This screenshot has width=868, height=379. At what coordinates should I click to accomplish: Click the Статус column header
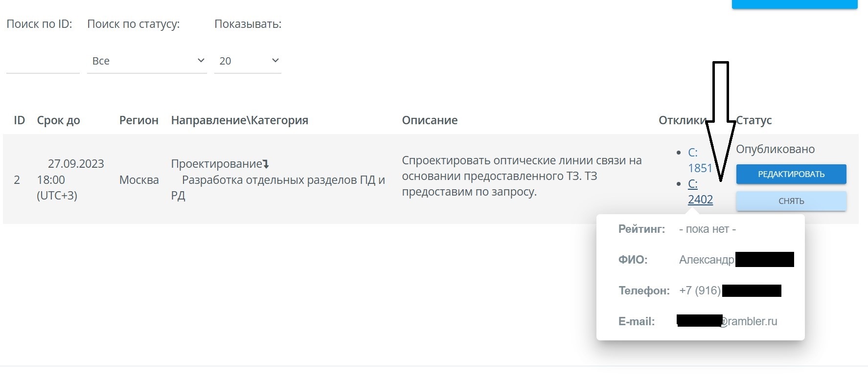pos(754,120)
